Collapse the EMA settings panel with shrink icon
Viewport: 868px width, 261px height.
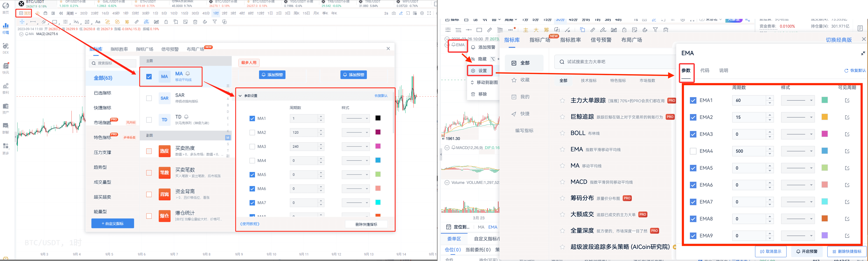863,53
